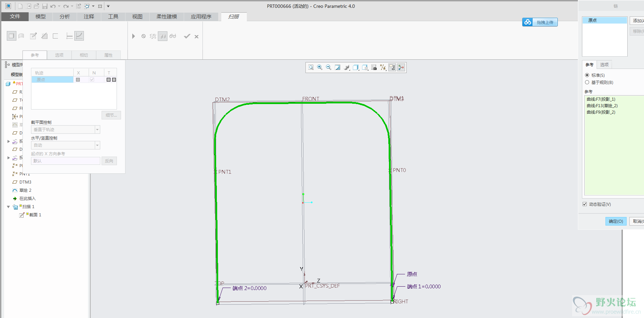The image size is (644, 318).
Task: Open the View Manager icon
Action: pyautogui.click(x=365, y=68)
